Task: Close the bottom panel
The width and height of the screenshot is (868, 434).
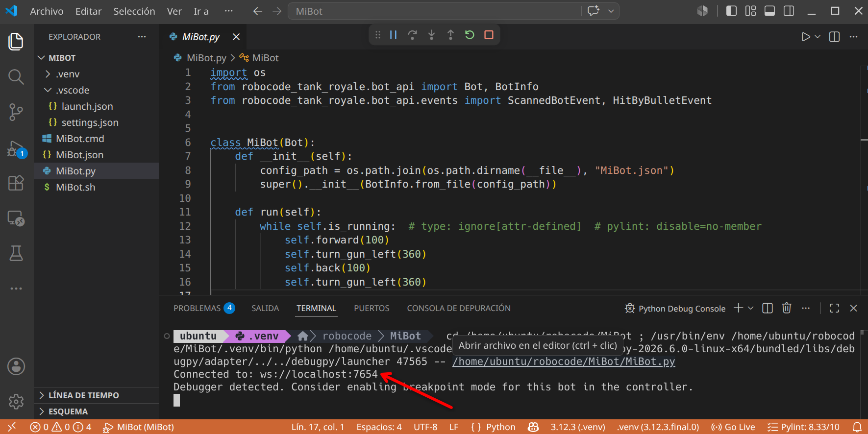Action: (853, 308)
